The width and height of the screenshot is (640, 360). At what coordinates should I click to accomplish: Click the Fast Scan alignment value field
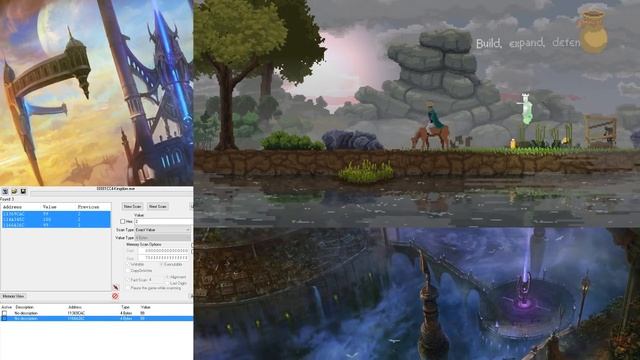[x=158, y=280]
